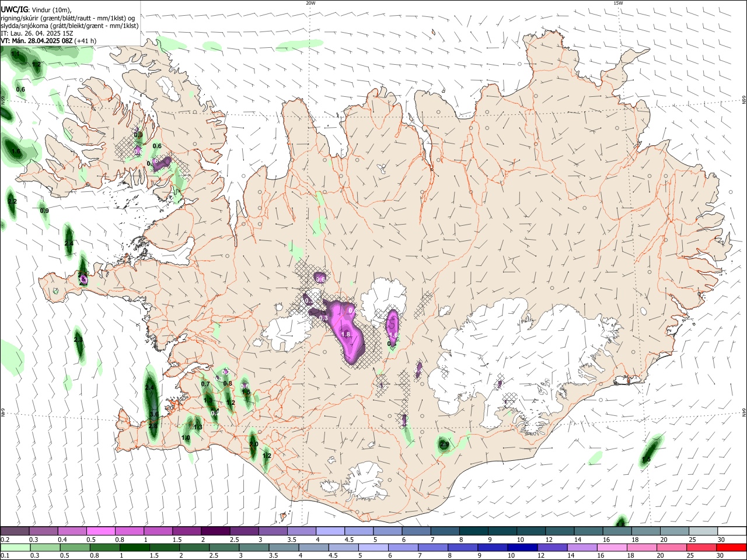Click the steel blue 7 snow legend swatch
747x560 pixels.
(445, 531)
